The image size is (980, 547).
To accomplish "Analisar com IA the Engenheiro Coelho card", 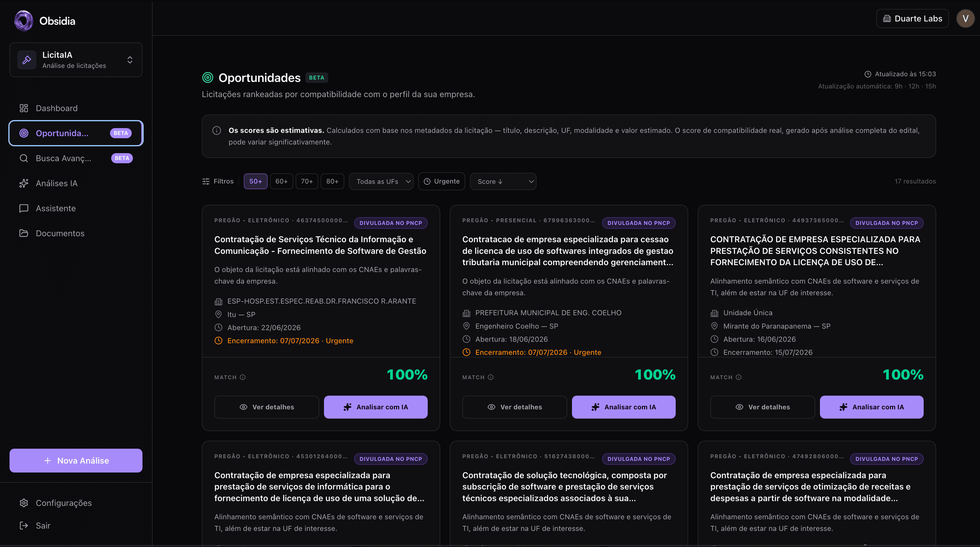I will [x=624, y=407].
